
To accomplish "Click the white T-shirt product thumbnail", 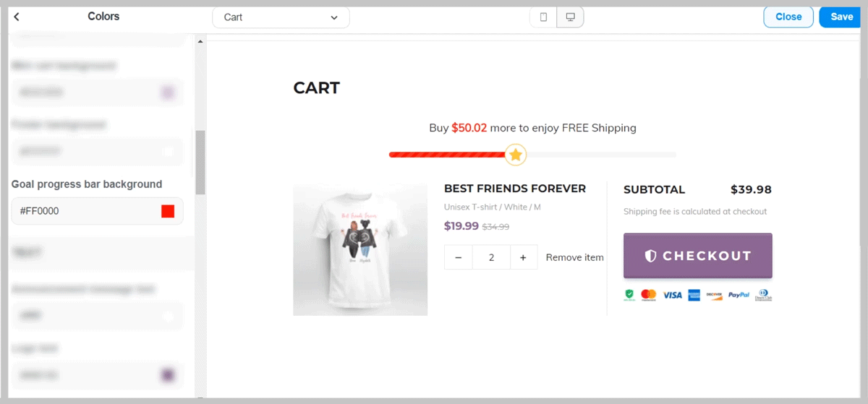I will coord(360,249).
